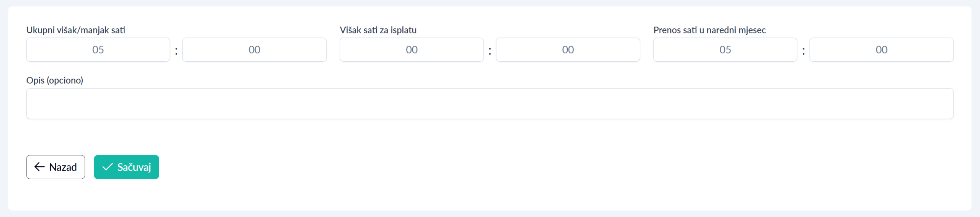Viewport: 980px width, 217px height.
Task: Click colon separator in Višak sati za isplatu
Action: click(490, 51)
